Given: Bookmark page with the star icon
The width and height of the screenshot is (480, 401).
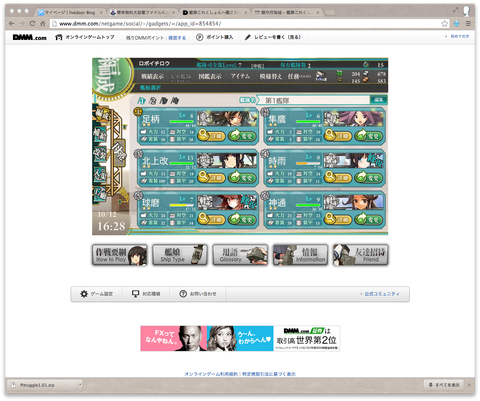Looking at the screenshot, I should point(444,24).
